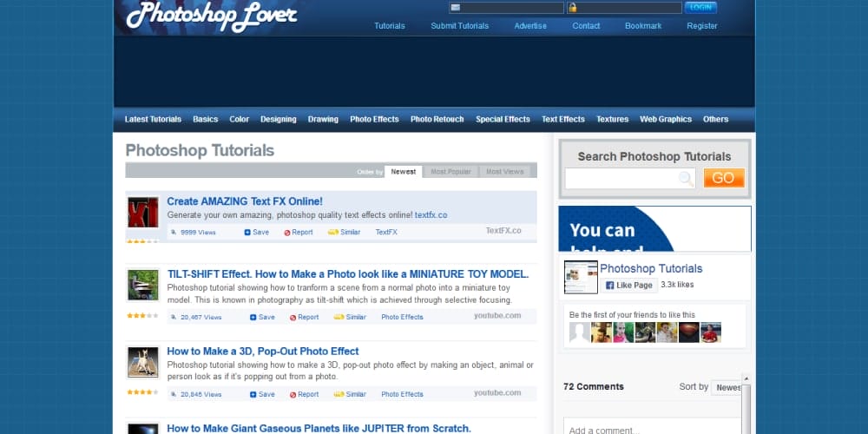Open the Create AMAZING Text FX Online title

(245, 201)
